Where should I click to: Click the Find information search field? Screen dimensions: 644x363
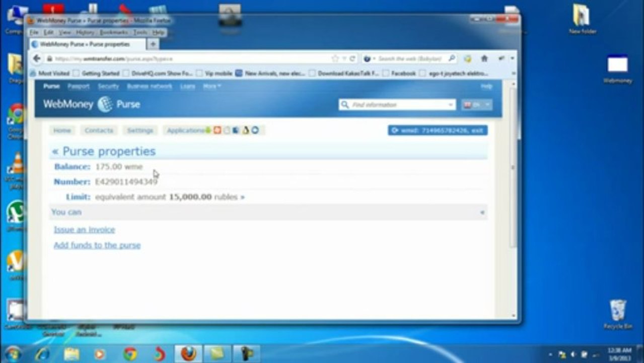click(398, 105)
